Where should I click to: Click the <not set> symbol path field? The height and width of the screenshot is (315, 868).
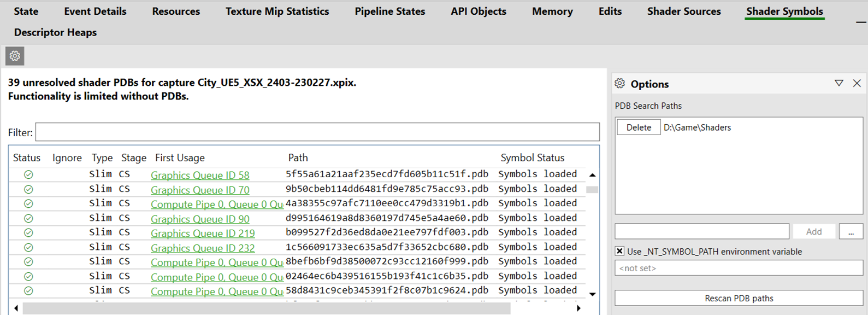tap(739, 268)
